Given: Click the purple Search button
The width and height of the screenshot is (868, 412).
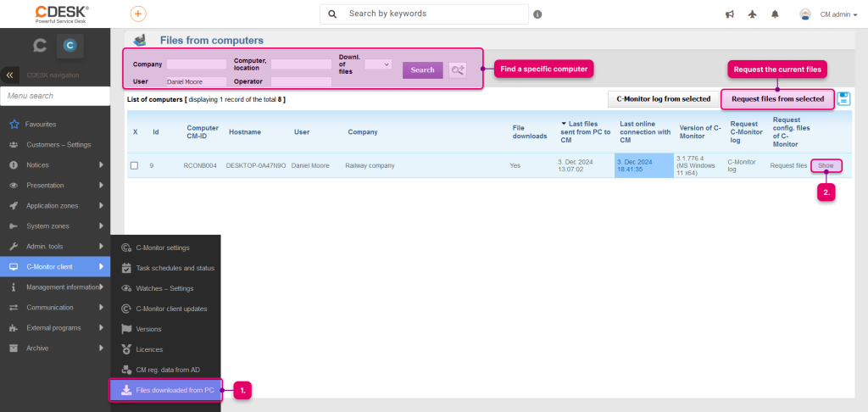Looking at the screenshot, I should (422, 70).
